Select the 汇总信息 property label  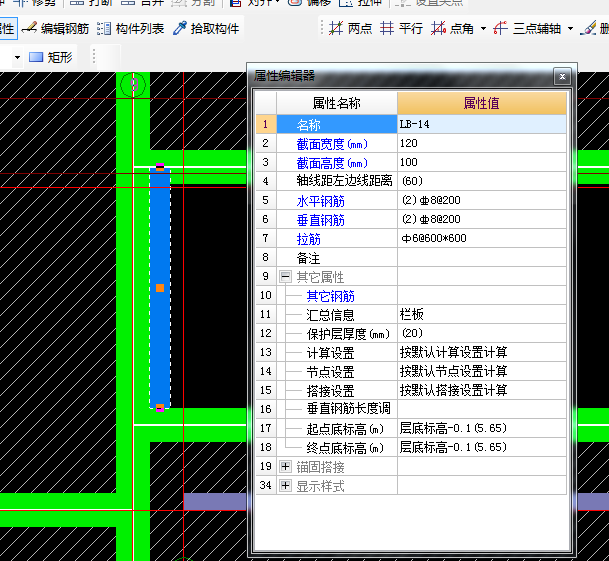click(331, 315)
